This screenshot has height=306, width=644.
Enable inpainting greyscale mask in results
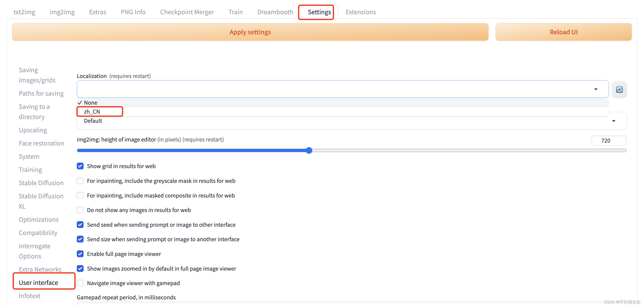(x=81, y=180)
